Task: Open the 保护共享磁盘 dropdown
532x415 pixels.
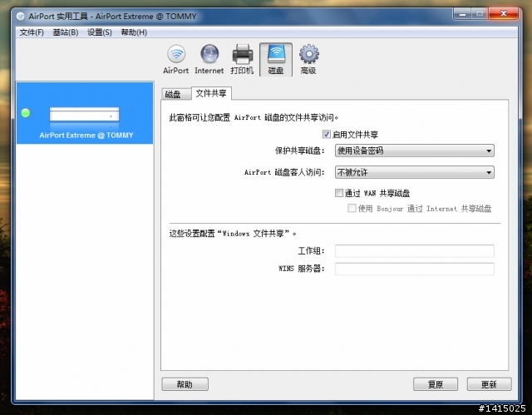Action: click(x=414, y=151)
